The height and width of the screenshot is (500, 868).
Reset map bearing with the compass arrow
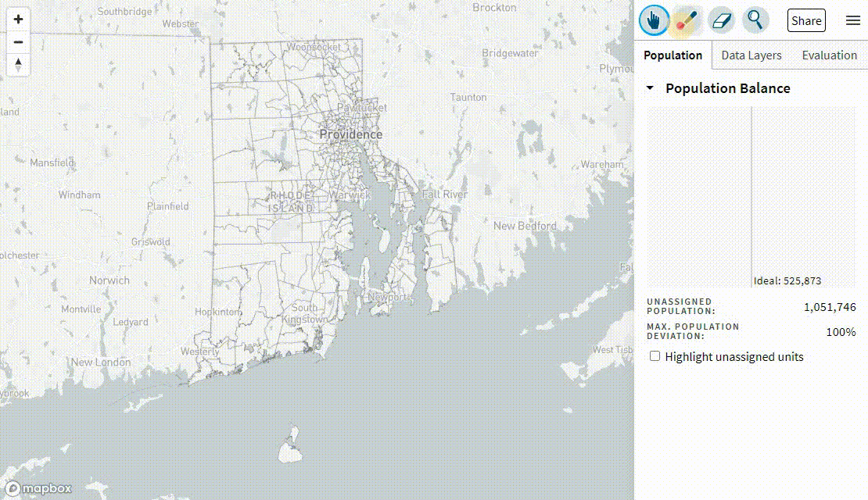[17, 66]
